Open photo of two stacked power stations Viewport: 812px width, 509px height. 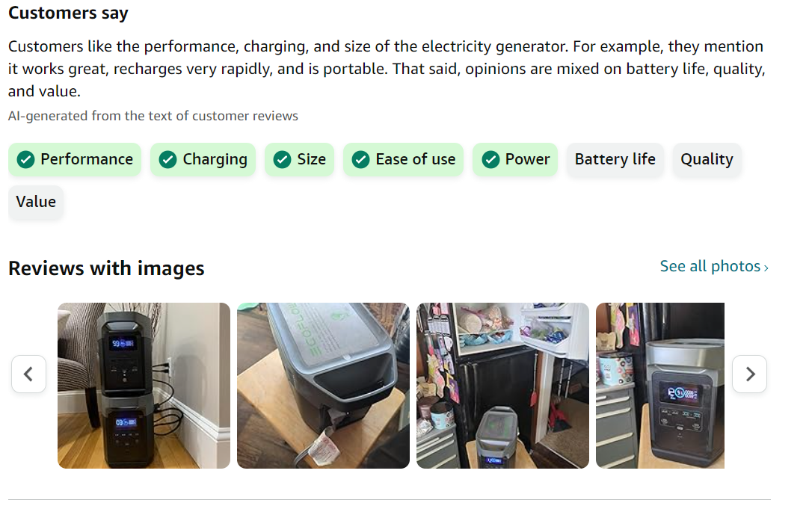144,386
